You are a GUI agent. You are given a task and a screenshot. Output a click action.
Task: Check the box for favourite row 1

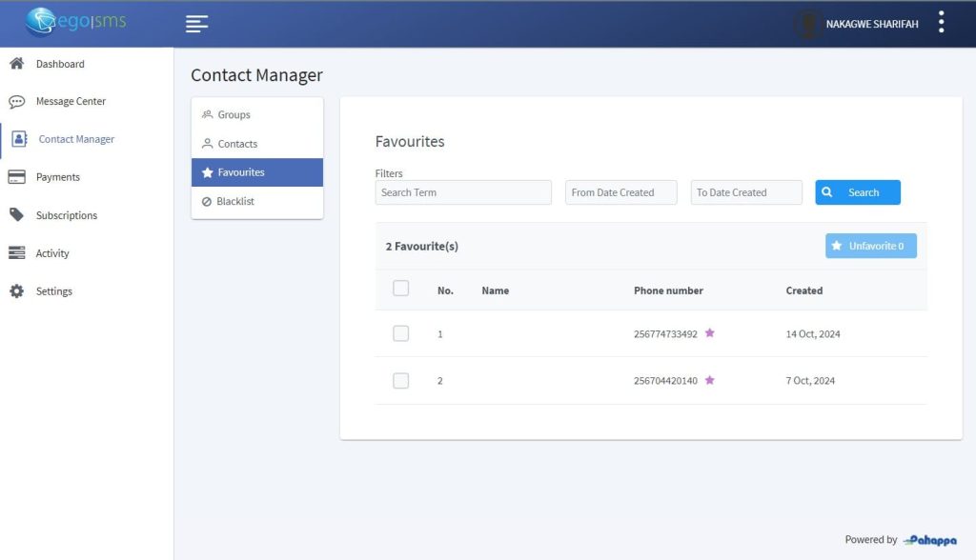click(401, 333)
